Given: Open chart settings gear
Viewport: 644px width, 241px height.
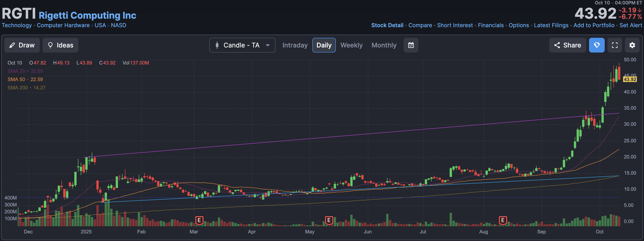Looking at the screenshot, I should 632,45.
